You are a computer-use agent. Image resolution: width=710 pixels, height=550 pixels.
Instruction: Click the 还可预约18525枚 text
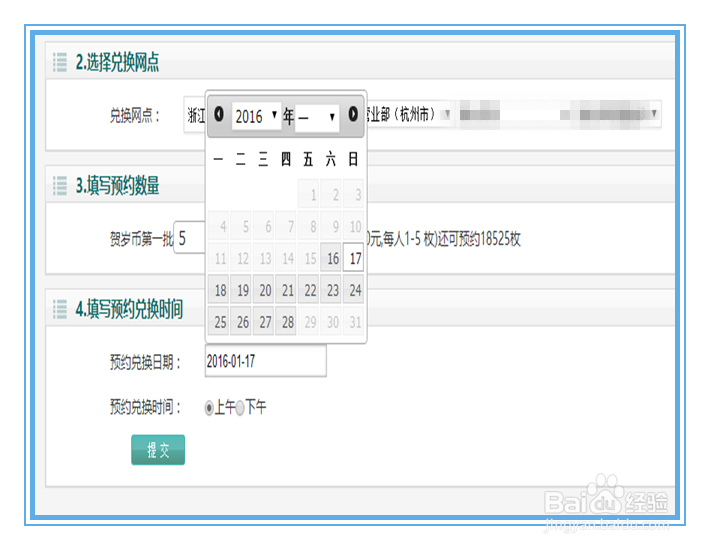(479, 239)
